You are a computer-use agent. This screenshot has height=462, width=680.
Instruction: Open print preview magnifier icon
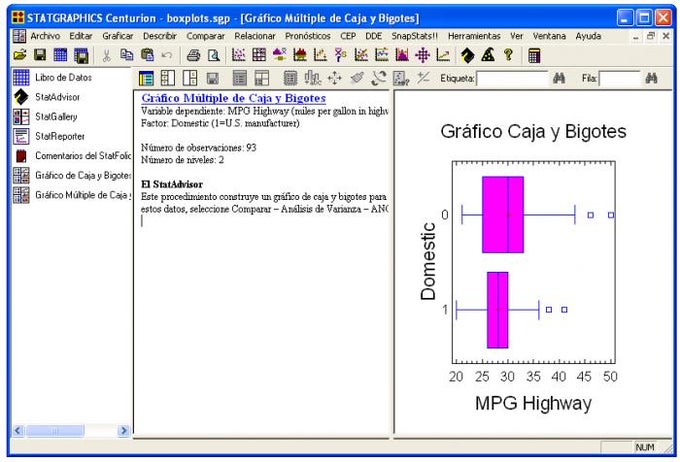(213, 55)
